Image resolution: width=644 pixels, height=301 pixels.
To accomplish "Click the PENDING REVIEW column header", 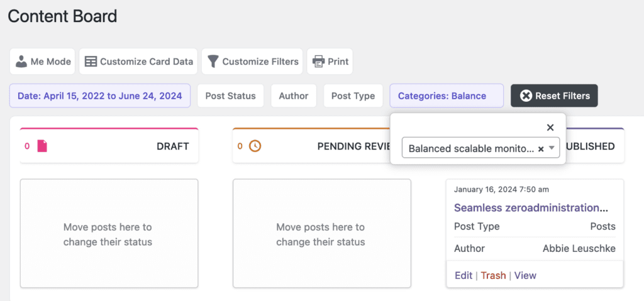I will click(x=353, y=146).
